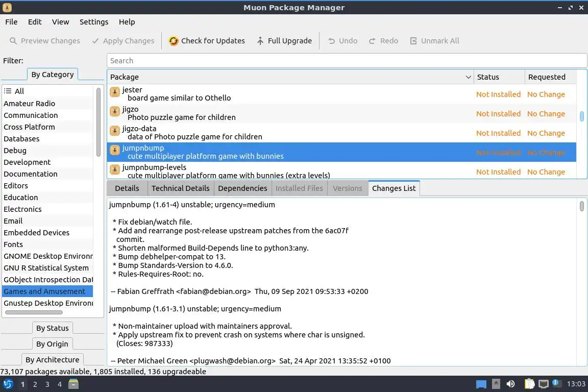588x392 pixels.
Task: Select the Editors category
Action: pyautogui.click(x=47, y=186)
